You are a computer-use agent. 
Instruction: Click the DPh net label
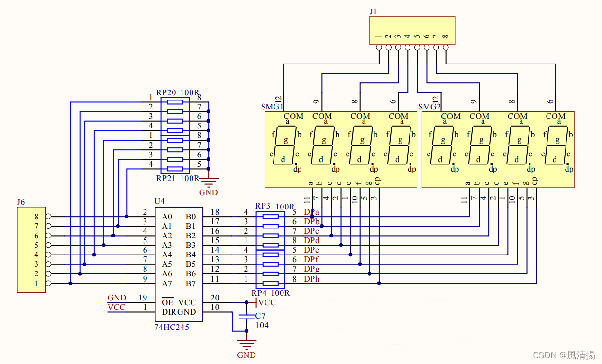[311, 279]
